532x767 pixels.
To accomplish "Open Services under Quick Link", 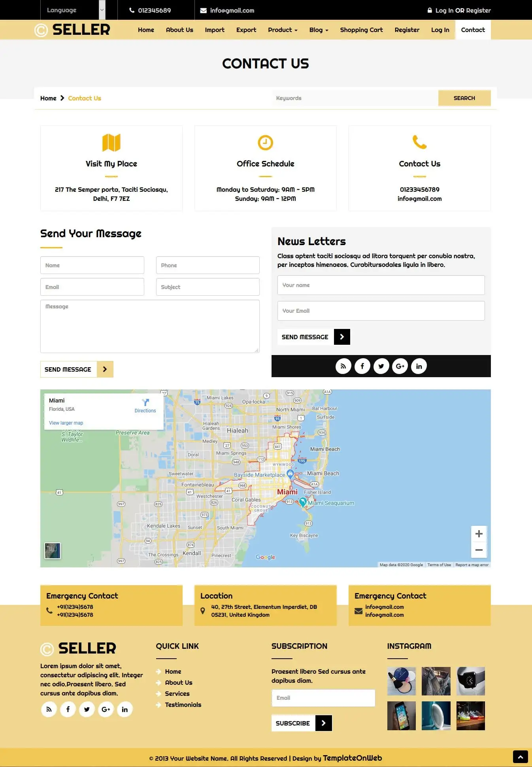I will pyautogui.click(x=177, y=693).
